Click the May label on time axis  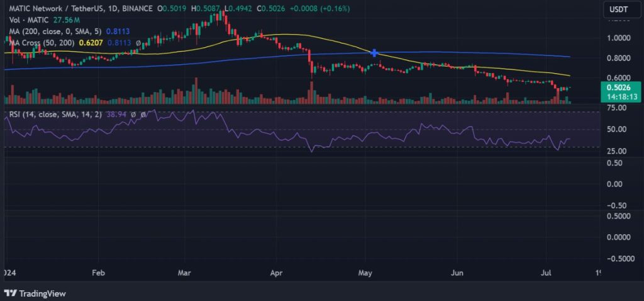[365, 273]
